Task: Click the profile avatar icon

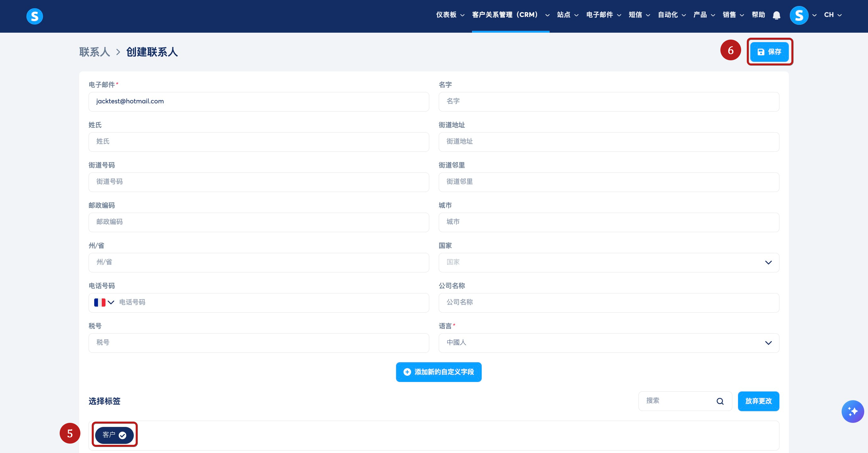Action: coord(799,15)
